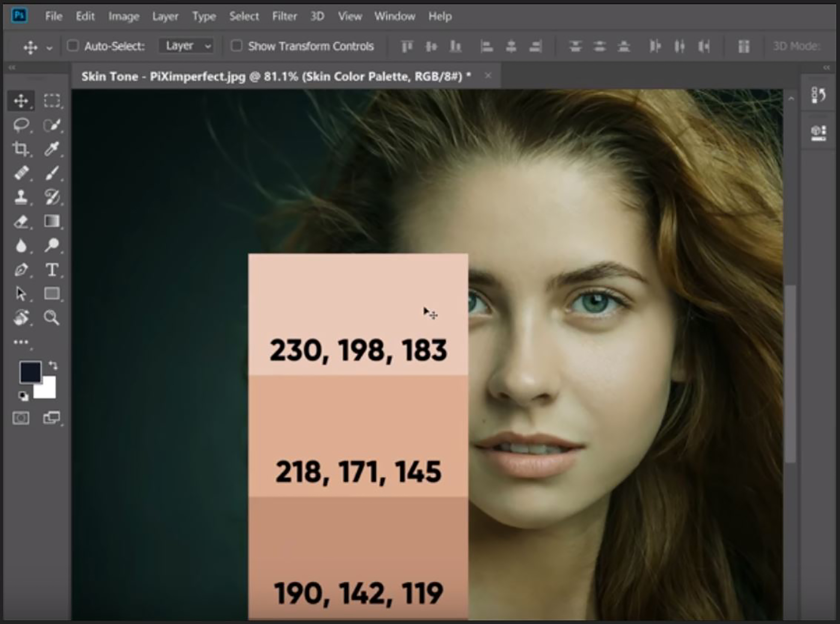Select the Move tool in toolbox
Image resolution: width=840 pixels, height=624 pixels.
click(x=21, y=101)
